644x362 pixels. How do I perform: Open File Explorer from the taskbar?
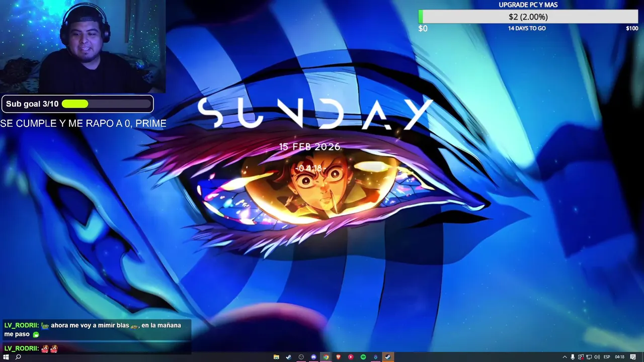276,357
